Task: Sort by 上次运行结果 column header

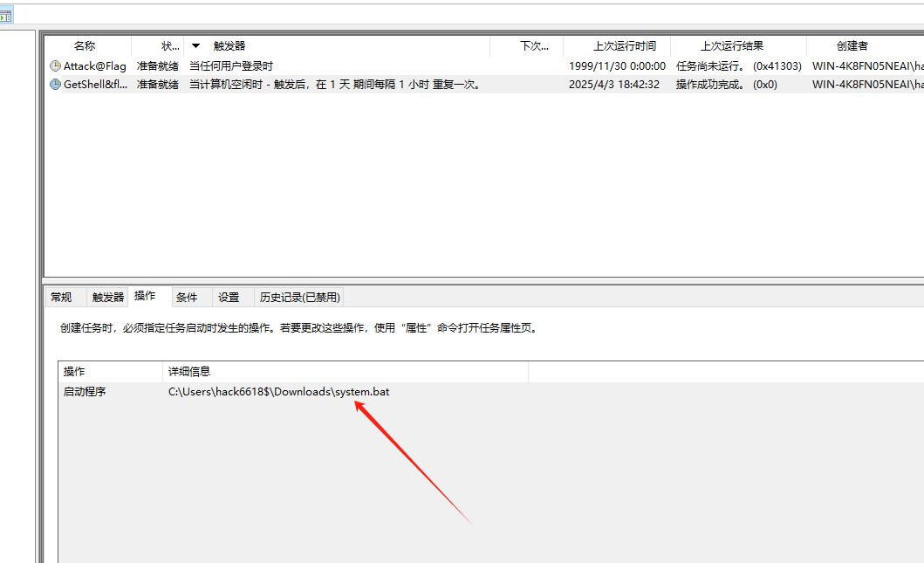Action: pos(731,46)
